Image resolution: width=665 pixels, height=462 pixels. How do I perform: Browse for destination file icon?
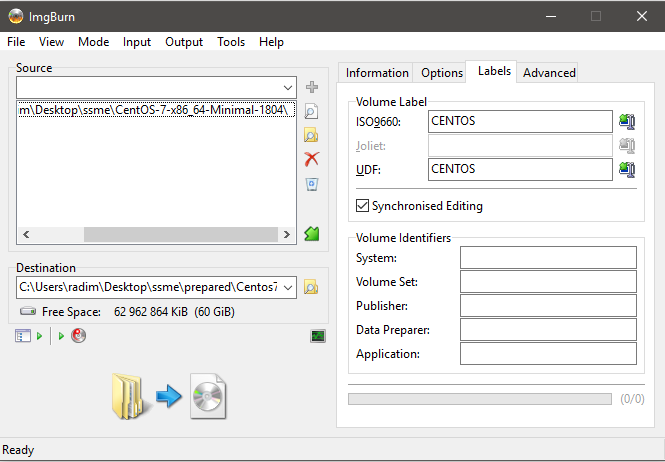tap(311, 288)
